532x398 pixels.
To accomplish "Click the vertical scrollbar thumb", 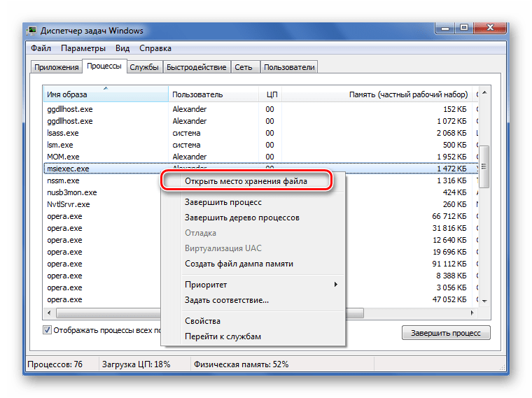I will pyautogui.click(x=484, y=166).
